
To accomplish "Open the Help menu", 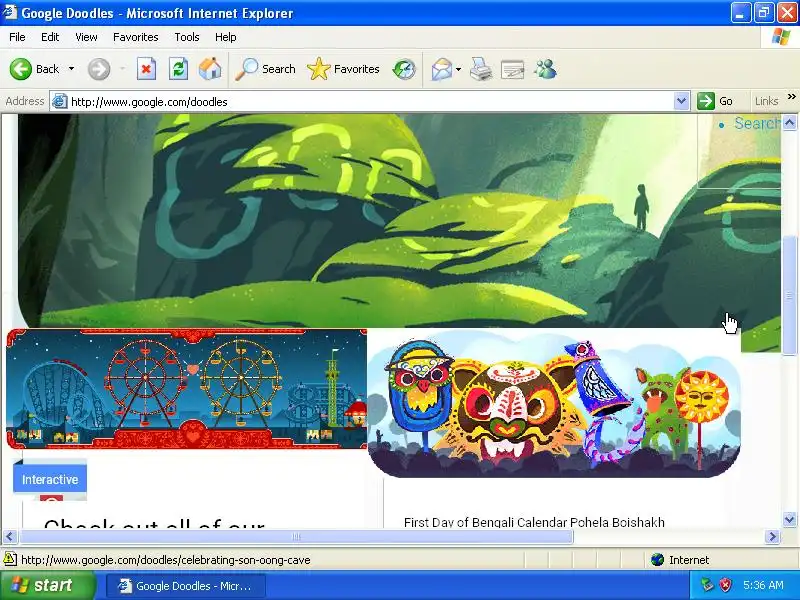I will (x=226, y=37).
